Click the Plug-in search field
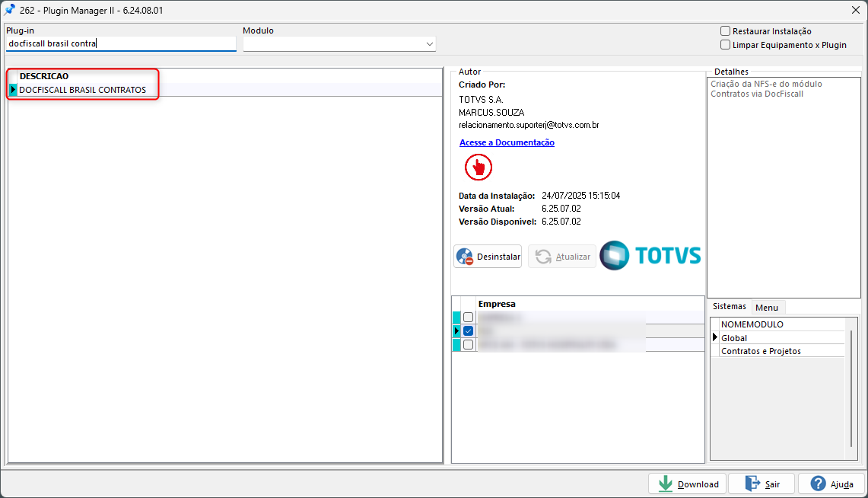868x498 pixels. coord(121,43)
